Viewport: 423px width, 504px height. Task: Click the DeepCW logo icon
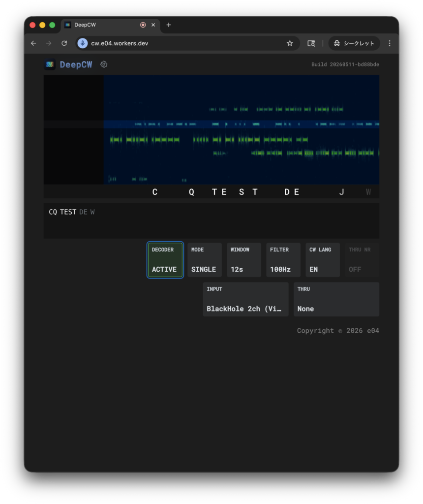pyautogui.click(x=50, y=64)
